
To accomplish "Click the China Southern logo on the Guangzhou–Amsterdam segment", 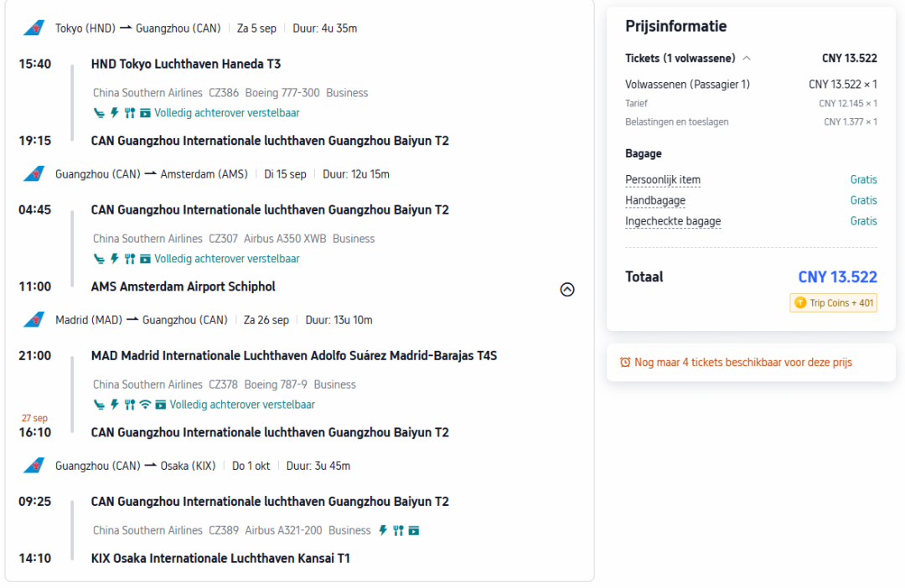I will pos(34,173).
